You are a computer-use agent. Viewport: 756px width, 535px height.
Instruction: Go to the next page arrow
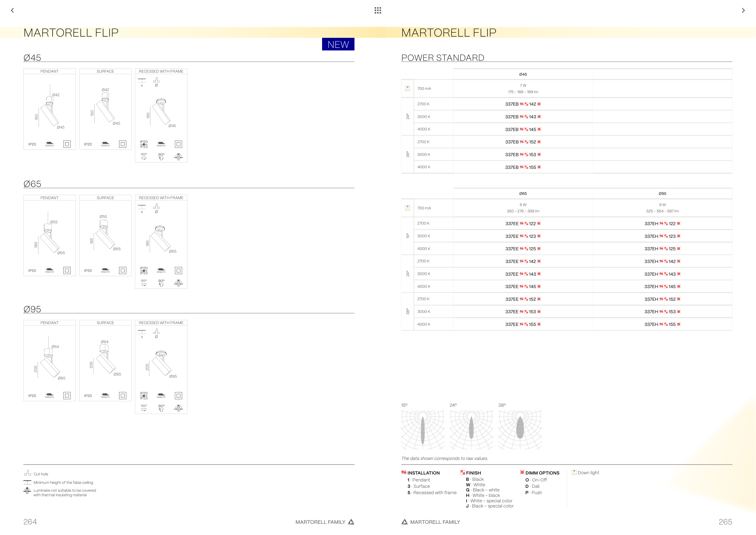(x=743, y=11)
